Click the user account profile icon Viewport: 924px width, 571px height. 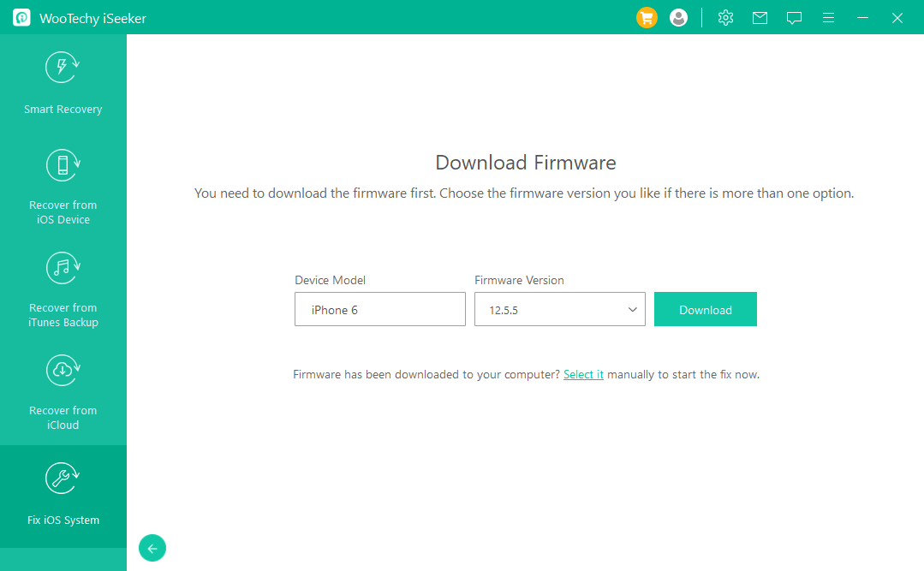(678, 17)
